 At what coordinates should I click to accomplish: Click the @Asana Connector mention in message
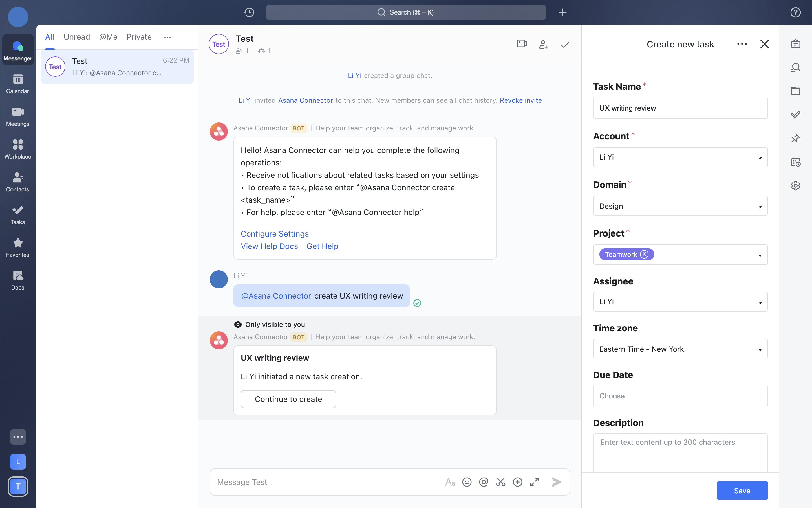pyautogui.click(x=276, y=296)
